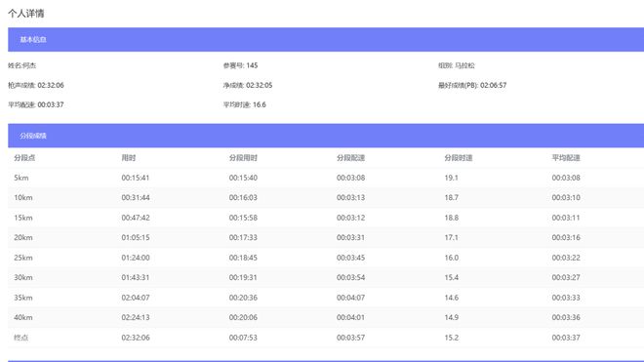Select the 35km row label

pos(23,298)
